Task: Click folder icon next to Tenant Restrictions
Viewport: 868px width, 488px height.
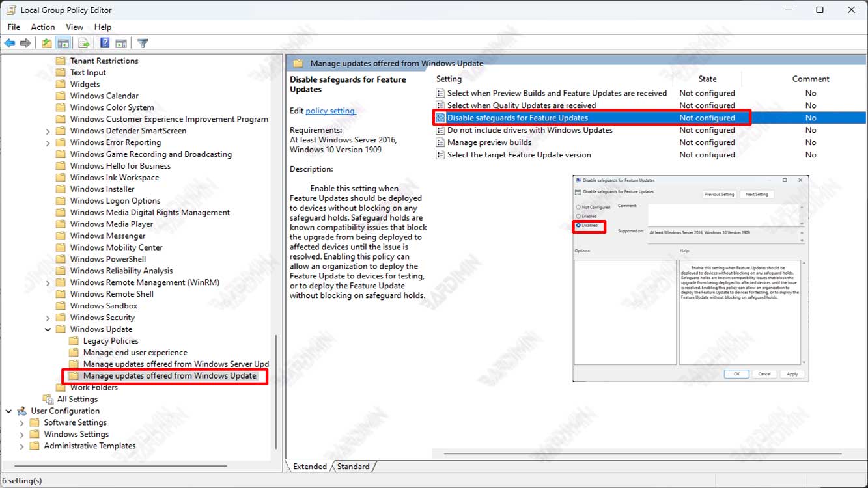Action: pyautogui.click(x=61, y=61)
